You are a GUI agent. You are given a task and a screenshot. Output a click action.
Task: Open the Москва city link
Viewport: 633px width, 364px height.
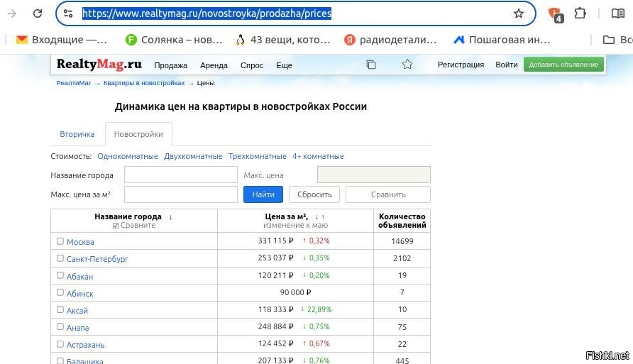[80, 242]
